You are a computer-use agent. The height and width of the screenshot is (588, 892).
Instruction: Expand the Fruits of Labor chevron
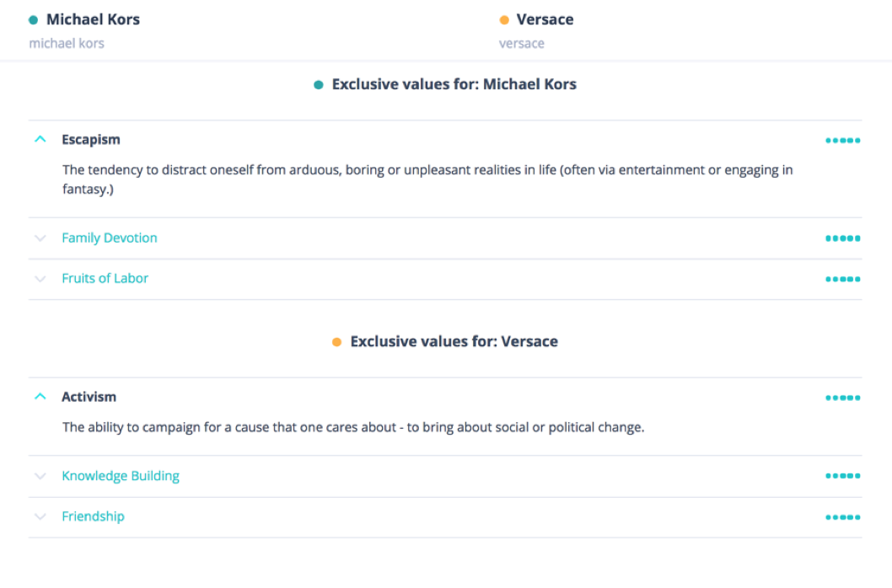click(x=40, y=279)
